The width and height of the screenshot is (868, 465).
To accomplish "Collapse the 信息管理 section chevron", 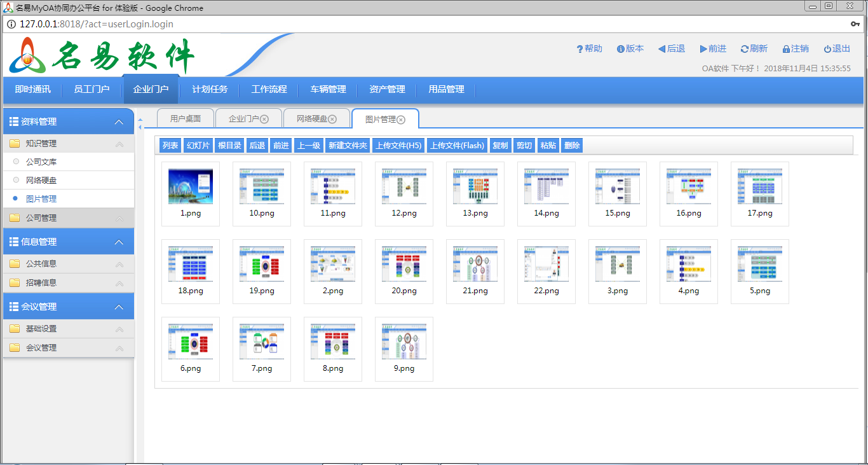I will (x=119, y=242).
